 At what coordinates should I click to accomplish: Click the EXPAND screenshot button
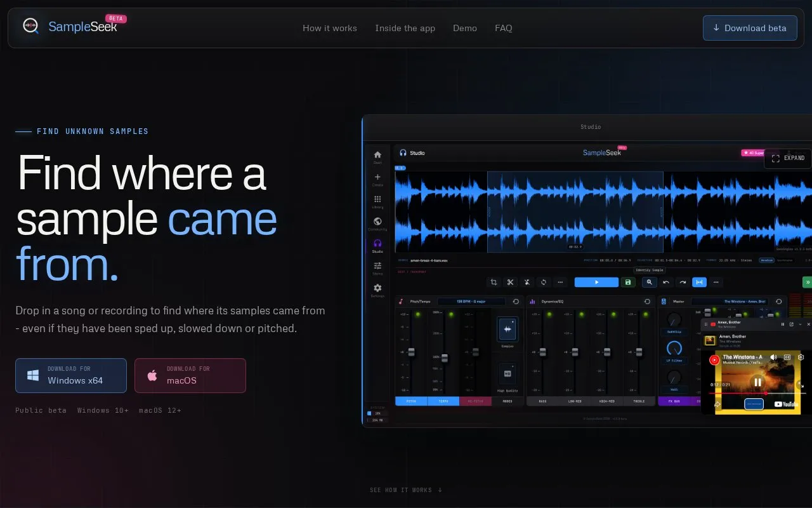click(788, 158)
